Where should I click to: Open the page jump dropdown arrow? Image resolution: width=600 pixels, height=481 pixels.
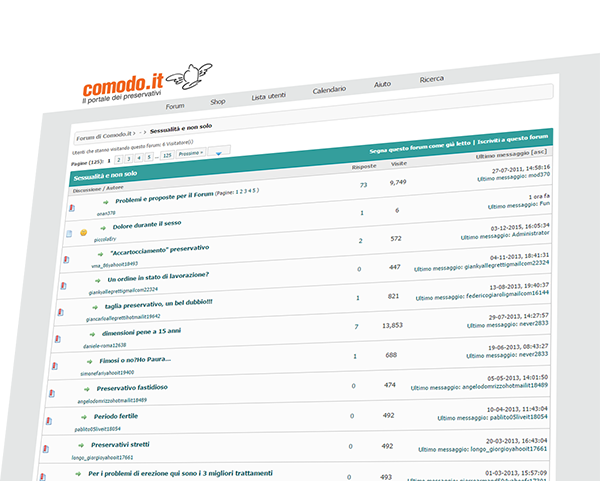point(219,152)
